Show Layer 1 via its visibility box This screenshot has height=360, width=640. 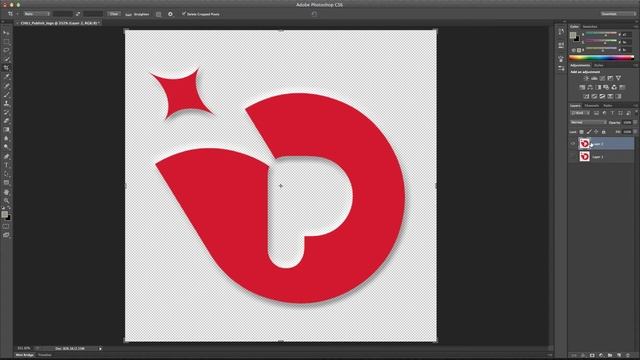(x=573, y=157)
